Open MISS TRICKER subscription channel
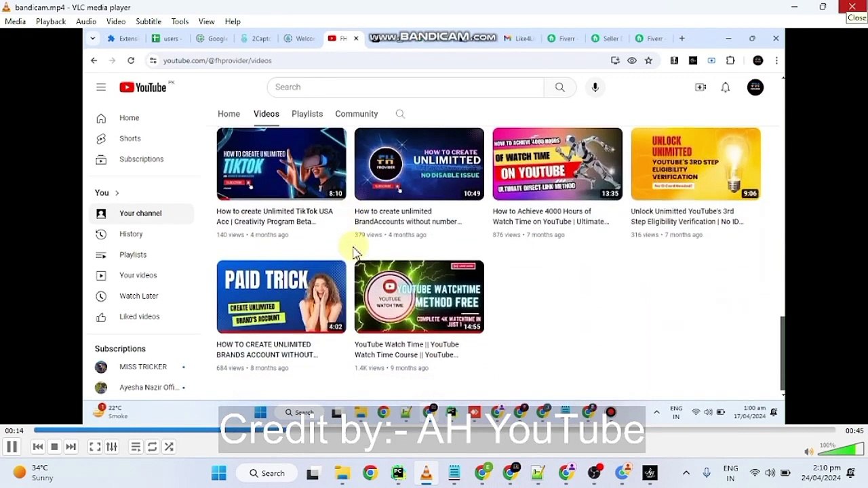The width and height of the screenshot is (868, 488). click(141, 367)
